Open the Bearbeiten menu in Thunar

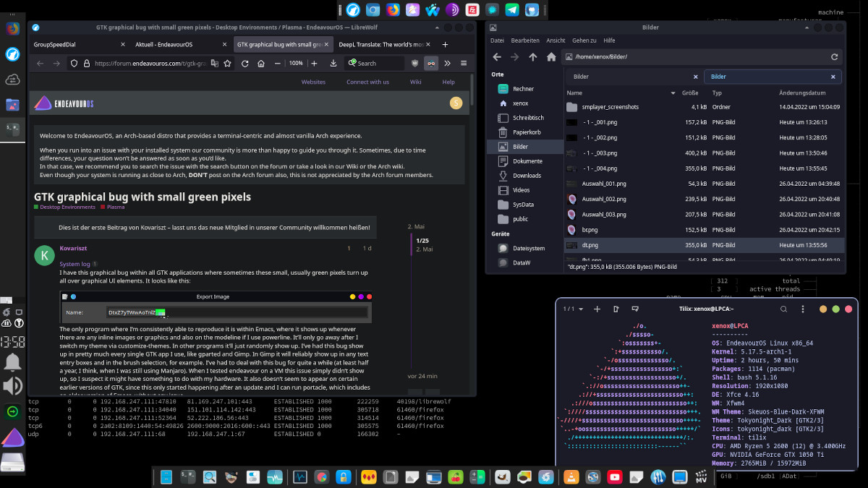[525, 40]
